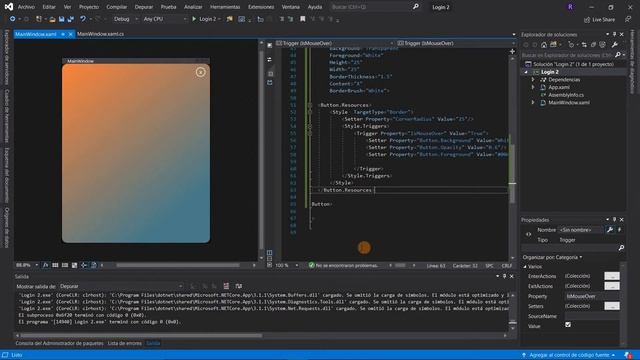Click the Home icon in Solution Explorer
The width and height of the screenshot is (640, 360).
coord(544,45)
